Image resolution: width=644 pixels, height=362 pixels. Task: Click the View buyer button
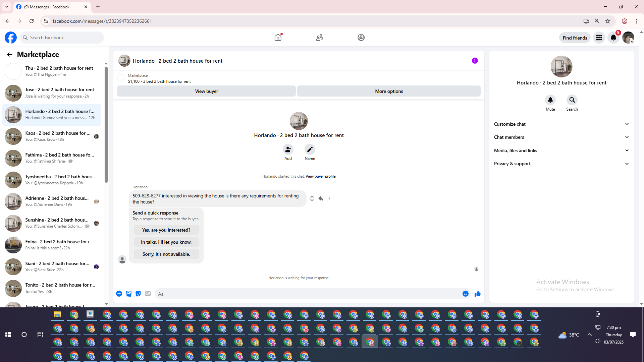[x=206, y=91]
